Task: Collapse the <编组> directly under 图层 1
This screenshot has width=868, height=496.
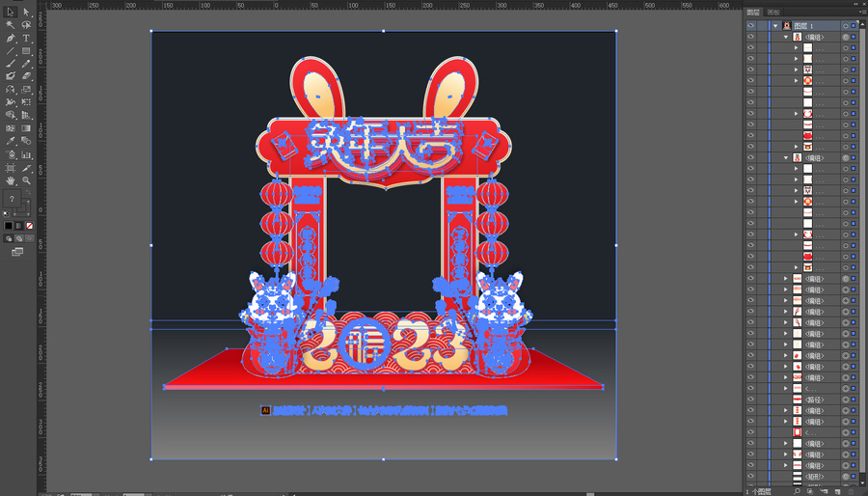Action: tap(786, 37)
